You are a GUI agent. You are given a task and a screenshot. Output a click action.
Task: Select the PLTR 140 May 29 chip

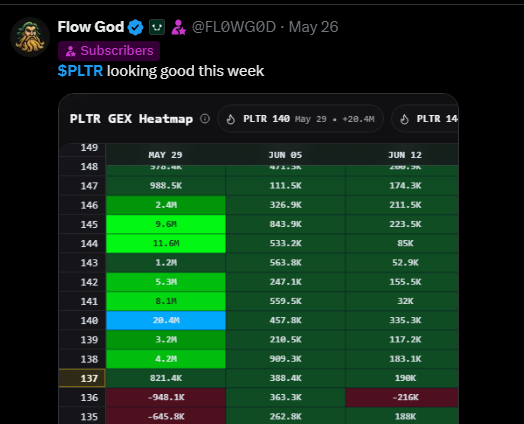point(300,119)
